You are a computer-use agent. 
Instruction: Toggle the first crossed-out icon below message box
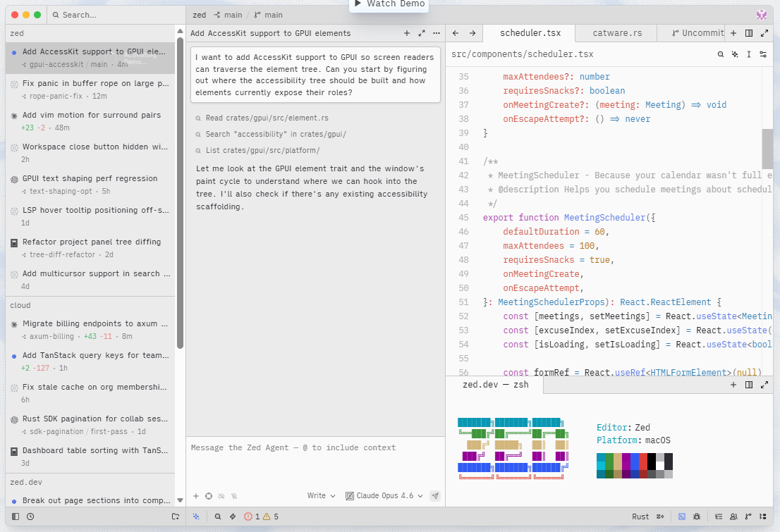click(x=221, y=495)
